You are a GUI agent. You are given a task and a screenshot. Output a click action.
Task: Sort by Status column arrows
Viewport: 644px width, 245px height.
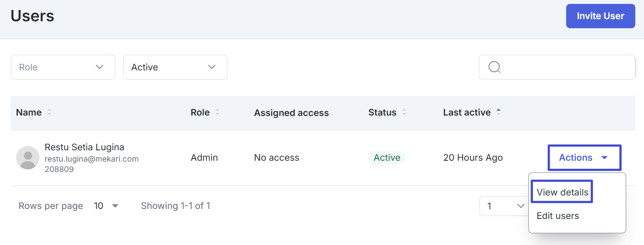coord(404,113)
